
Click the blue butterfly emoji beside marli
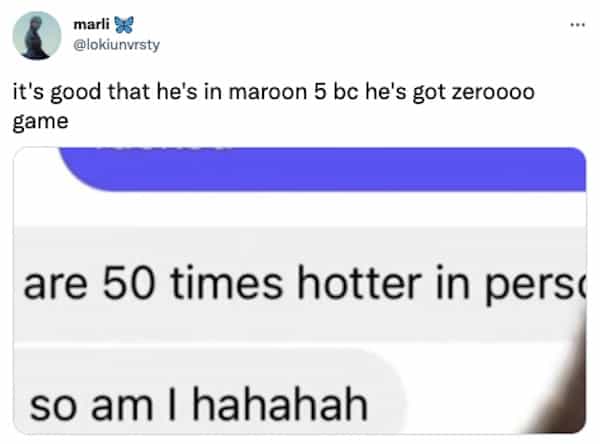[124, 24]
